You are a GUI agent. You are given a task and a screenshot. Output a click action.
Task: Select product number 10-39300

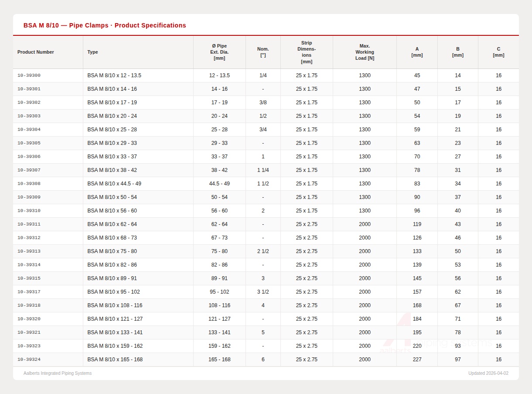29,75
